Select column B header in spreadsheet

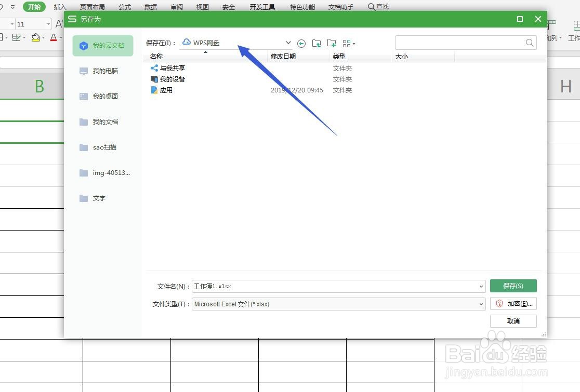[39, 87]
